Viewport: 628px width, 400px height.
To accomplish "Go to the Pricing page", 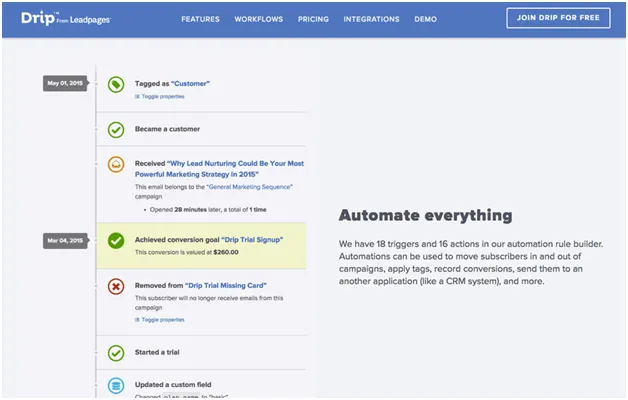I will (x=313, y=19).
